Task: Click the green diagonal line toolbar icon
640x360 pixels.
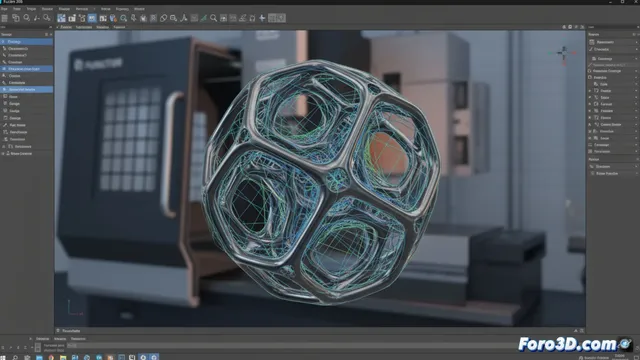Action: pos(203,18)
